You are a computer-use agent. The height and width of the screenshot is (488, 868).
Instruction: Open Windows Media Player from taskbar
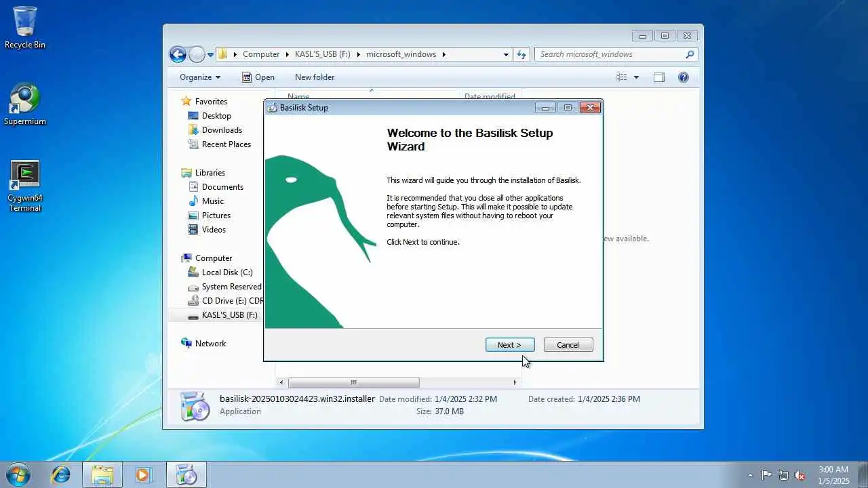coord(143,474)
